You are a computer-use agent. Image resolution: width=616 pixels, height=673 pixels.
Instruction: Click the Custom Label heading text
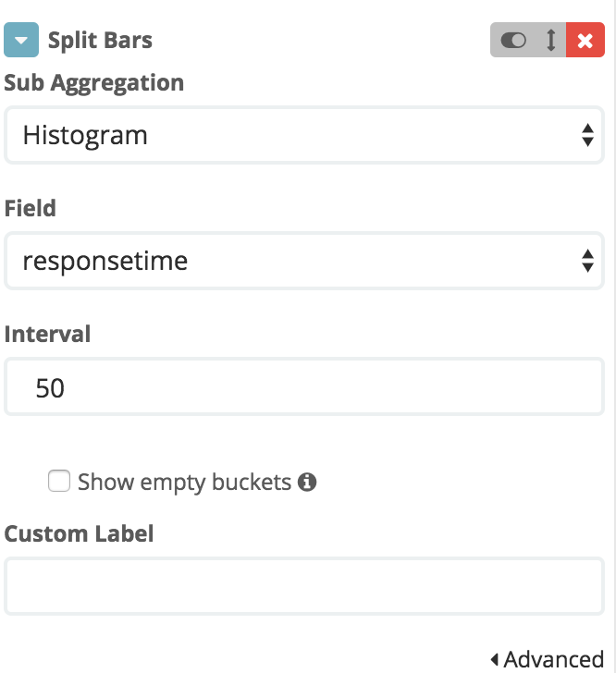[x=79, y=534]
